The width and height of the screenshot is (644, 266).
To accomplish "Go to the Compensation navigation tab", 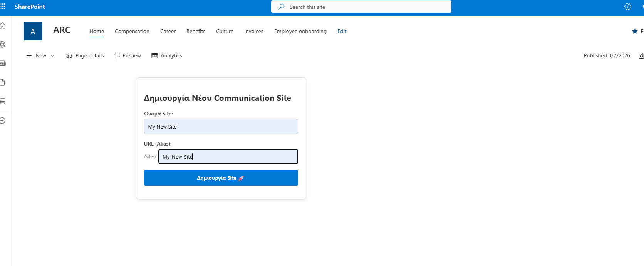I will [x=132, y=31].
